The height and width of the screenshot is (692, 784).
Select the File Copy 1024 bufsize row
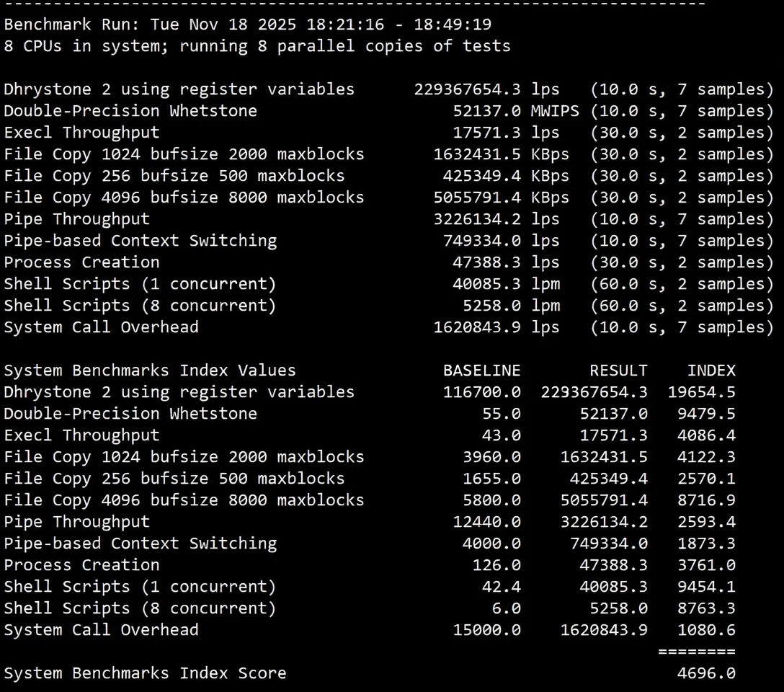(x=184, y=154)
